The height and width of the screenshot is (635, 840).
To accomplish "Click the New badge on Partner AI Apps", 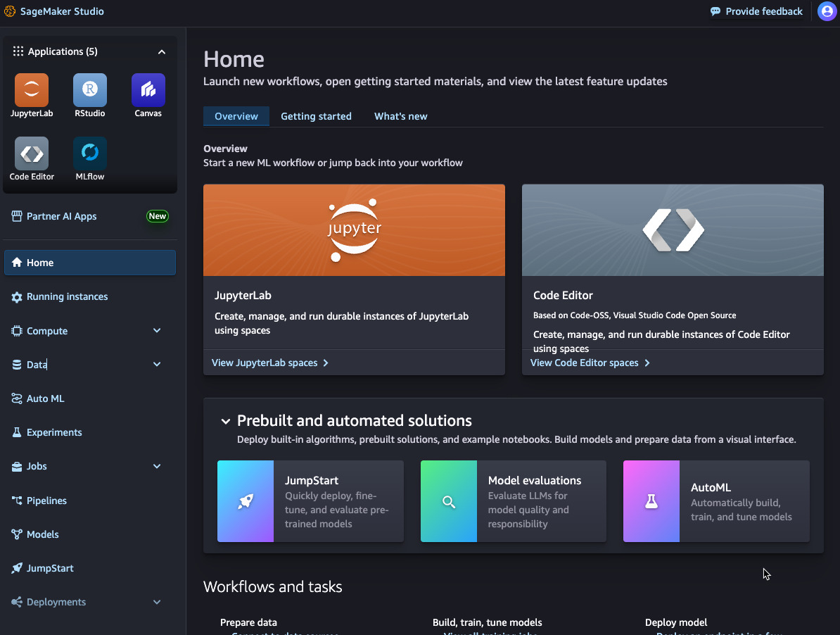I will click(158, 217).
